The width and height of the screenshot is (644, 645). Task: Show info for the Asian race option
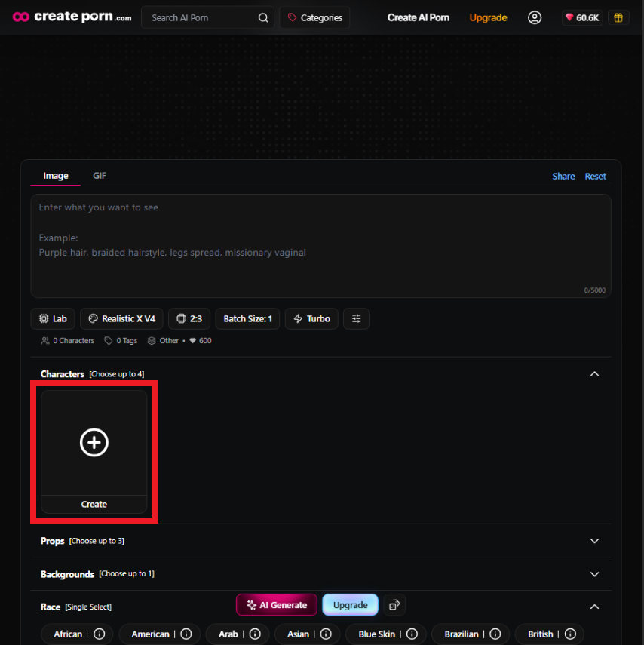[326, 634]
